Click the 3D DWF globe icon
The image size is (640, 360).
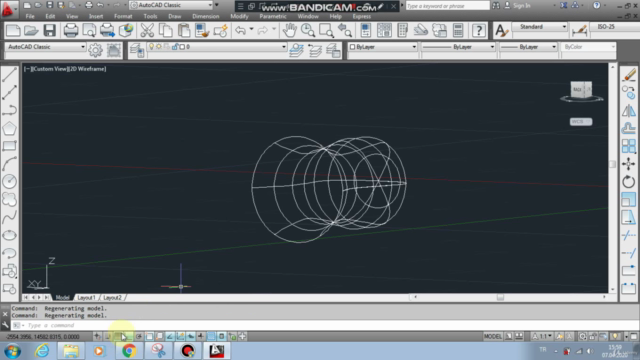click(x=126, y=31)
